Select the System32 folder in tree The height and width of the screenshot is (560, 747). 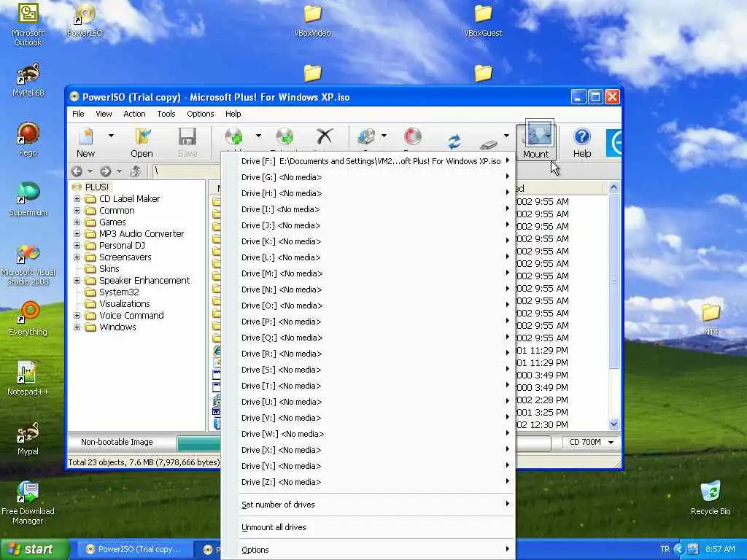pos(119,292)
